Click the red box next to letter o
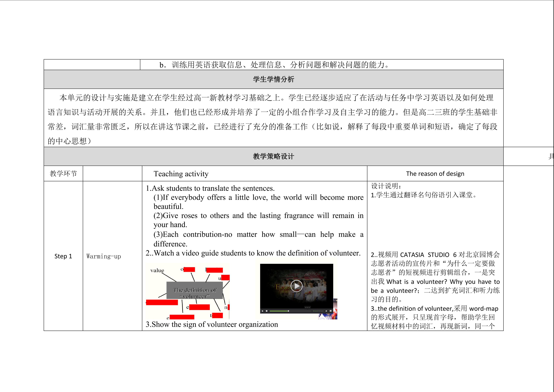The image size is (554, 392). [189, 270]
